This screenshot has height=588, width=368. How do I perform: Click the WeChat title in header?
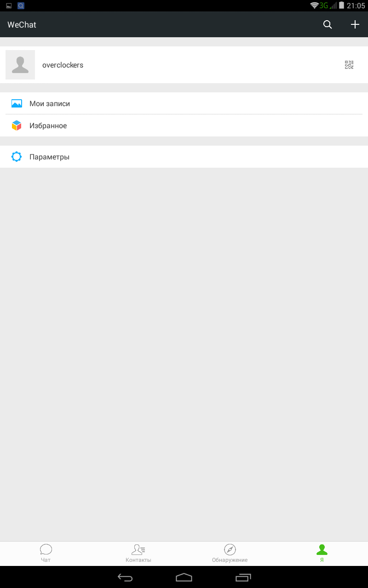(x=22, y=25)
